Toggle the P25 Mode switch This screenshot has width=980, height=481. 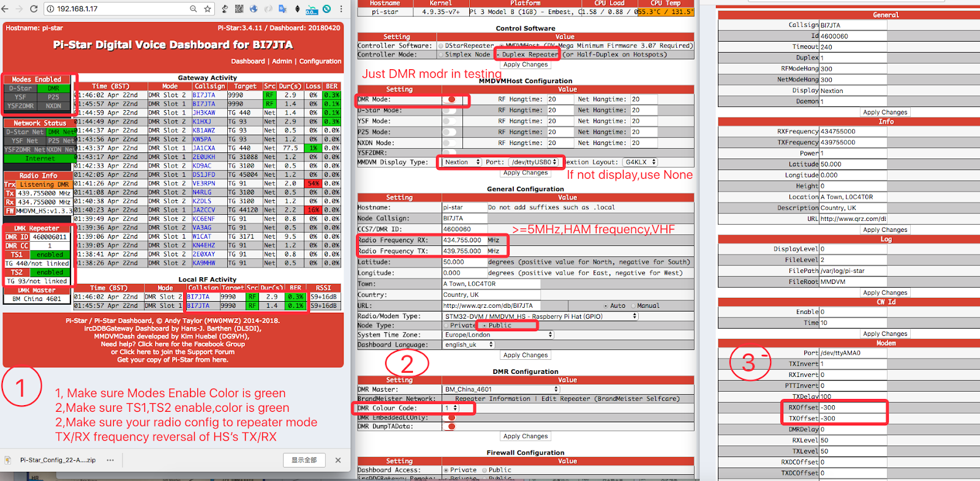(450, 132)
